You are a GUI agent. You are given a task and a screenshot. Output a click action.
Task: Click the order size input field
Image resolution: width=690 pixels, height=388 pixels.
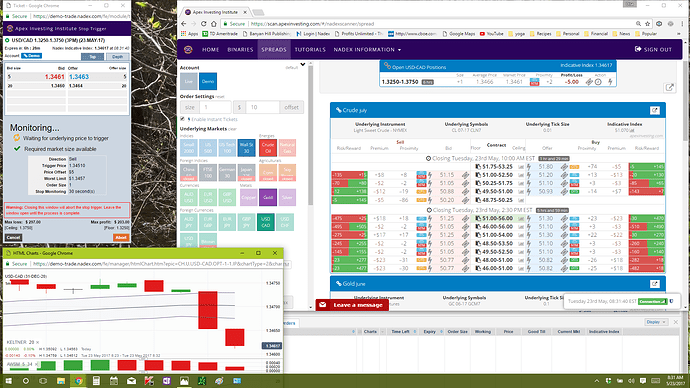215,107
